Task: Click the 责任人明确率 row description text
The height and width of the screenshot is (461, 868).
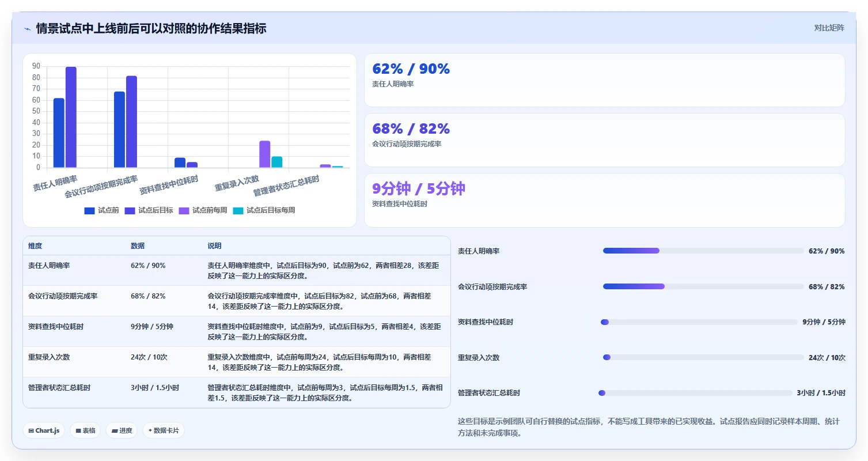Action: (x=324, y=271)
